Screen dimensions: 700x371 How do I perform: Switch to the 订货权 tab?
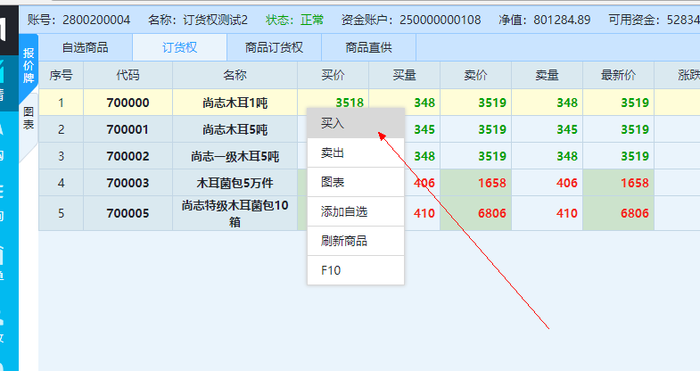pyautogui.click(x=179, y=47)
